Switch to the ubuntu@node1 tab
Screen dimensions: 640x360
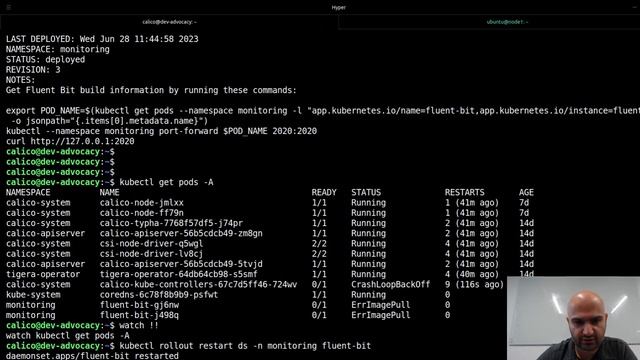click(507, 22)
